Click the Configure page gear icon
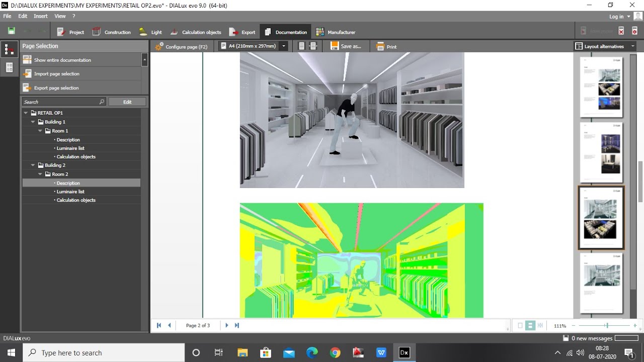 point(159,46)
